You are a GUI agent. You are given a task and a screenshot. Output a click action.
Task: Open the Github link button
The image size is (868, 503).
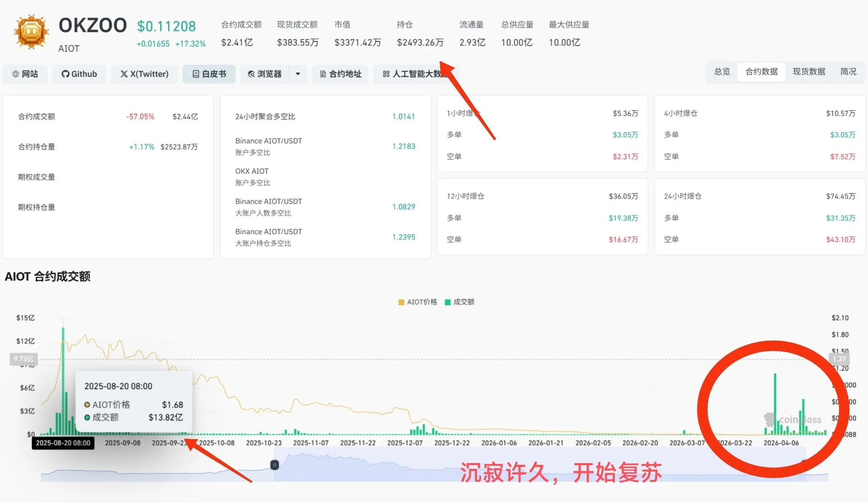(79, 74)
